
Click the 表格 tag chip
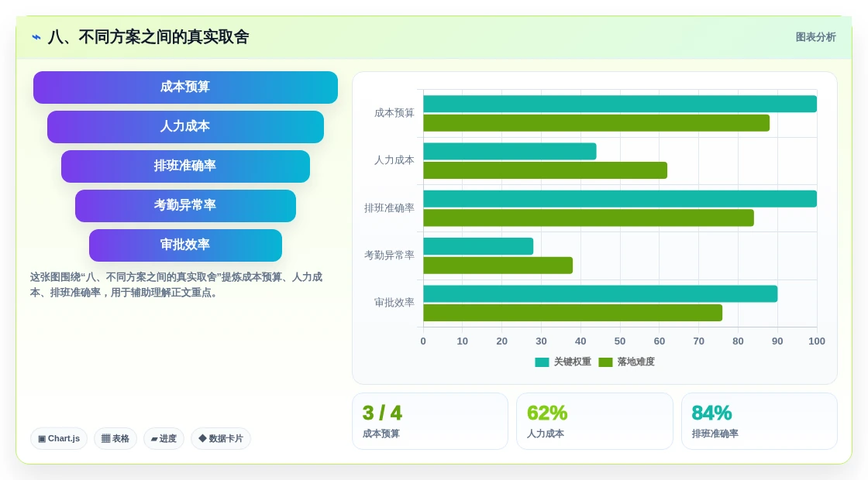coord(115,438)
